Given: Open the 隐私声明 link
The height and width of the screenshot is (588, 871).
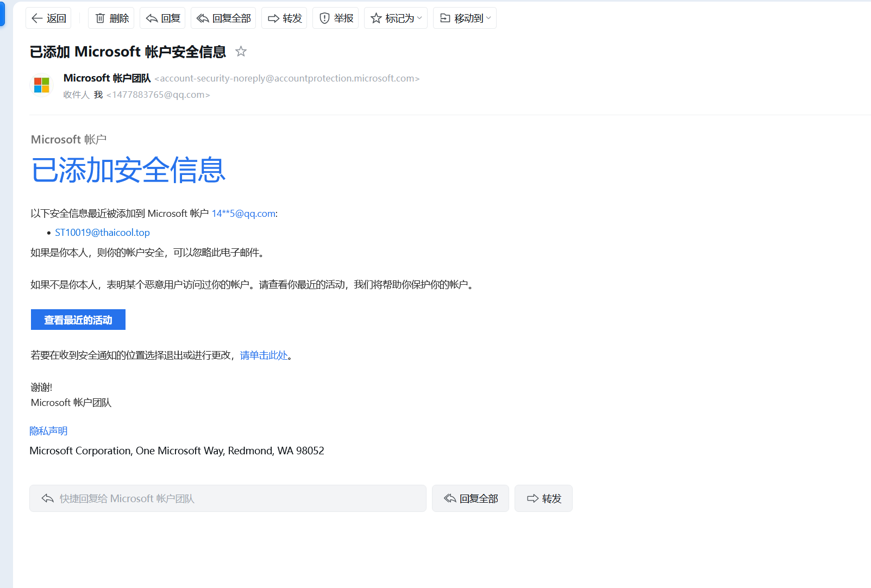Looking at the screenshot, I should 48,431.
